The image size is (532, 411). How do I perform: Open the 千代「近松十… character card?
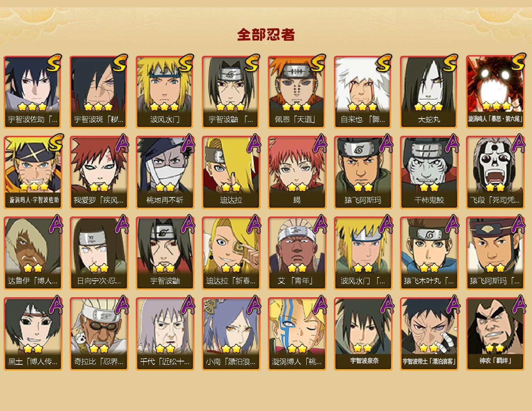pyautogui.click(x=165, y=334)
